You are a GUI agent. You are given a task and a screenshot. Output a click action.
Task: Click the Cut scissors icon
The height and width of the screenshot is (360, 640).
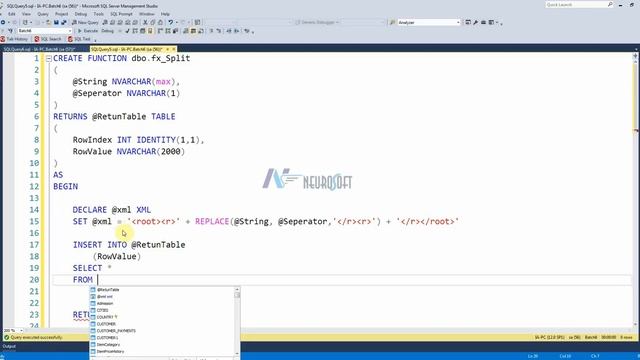click(145, 22)
